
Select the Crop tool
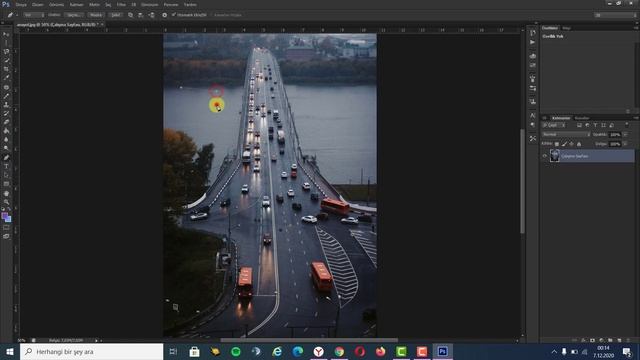[6, 69]
